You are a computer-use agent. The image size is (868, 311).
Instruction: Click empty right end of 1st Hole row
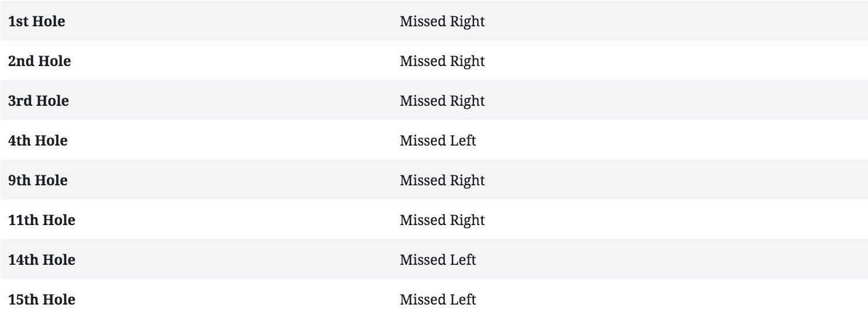760,22
